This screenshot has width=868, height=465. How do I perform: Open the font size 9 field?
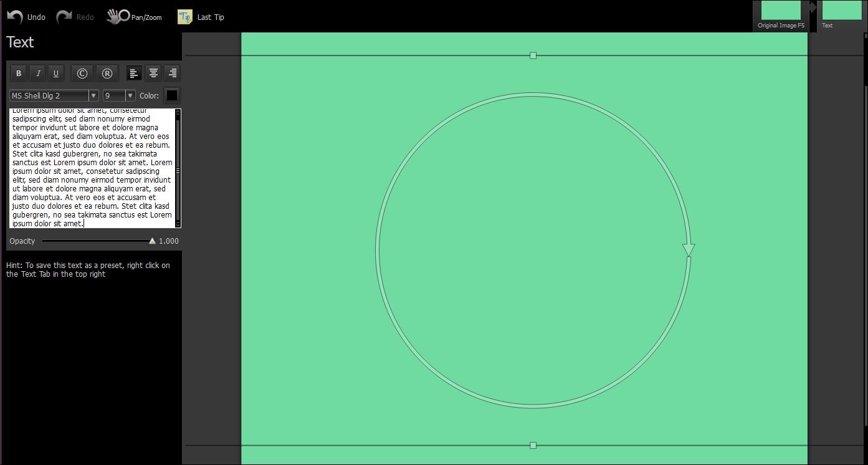(x=114, y=95)
